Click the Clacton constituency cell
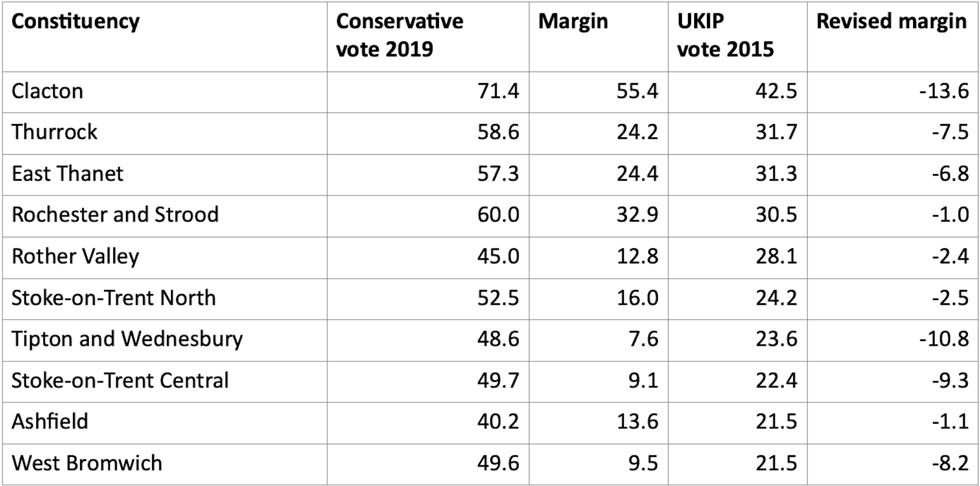Viewport: 980px width, 486px height. pos(47,91)
